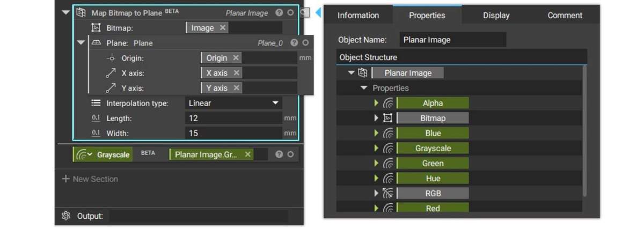Screen dimensions: 644x230
Task: Go to the Comment tab
Action: (565, 15)
